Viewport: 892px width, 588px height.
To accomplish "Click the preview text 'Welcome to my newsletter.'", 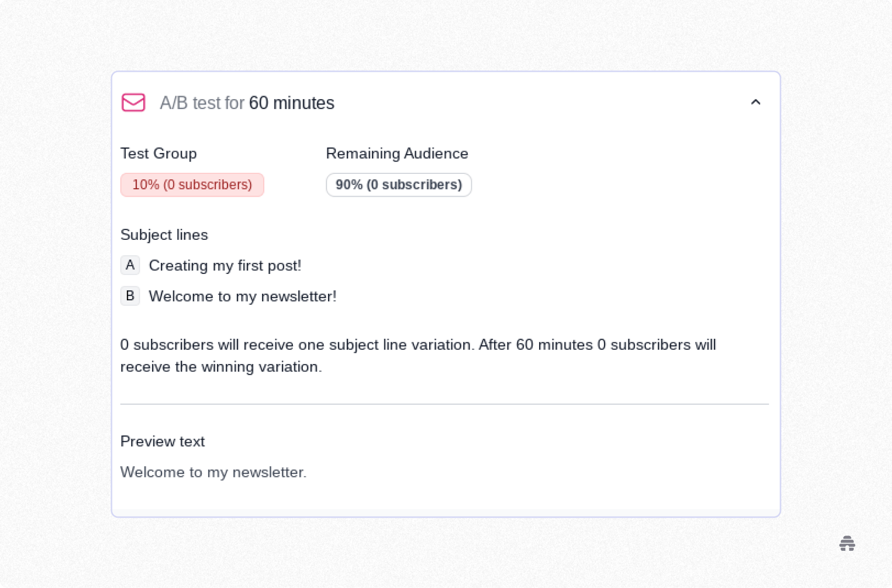I will click(x=213, y=472).
